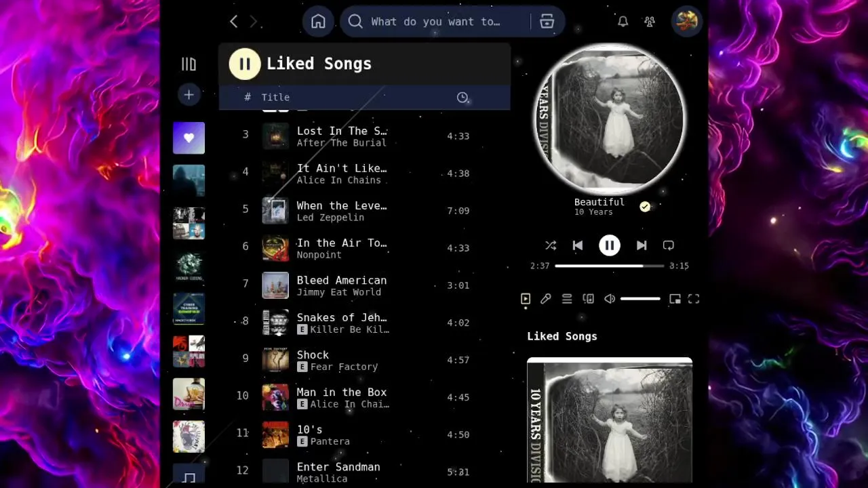The image size is (868, 488).
Task: Go back with the left arrow
Action: coord(234,22)
